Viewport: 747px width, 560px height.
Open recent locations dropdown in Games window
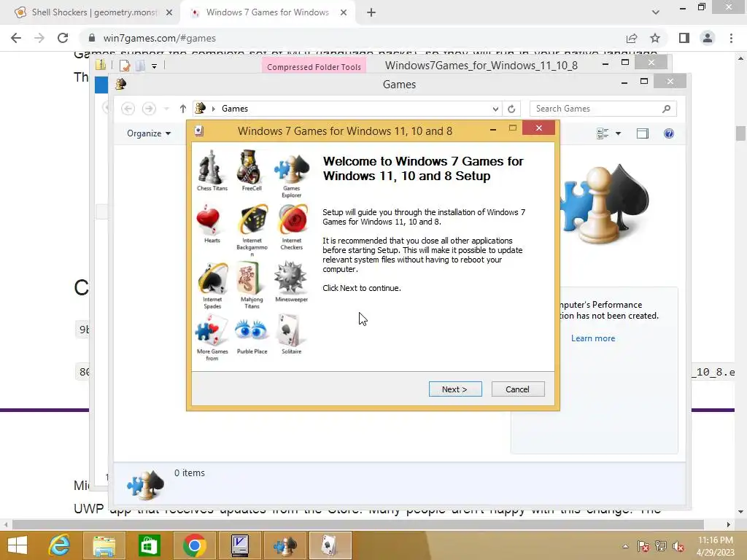[166, 109]
